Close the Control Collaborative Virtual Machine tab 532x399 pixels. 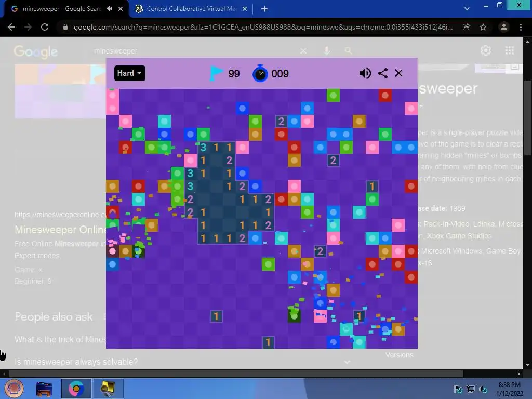(x=245, y=9)
